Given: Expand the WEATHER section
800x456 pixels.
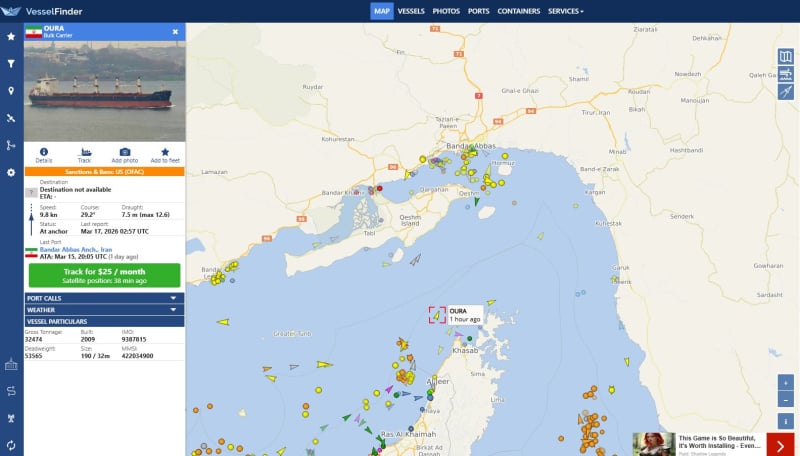Looking at the screenshot, I should (x=104, y=310).
